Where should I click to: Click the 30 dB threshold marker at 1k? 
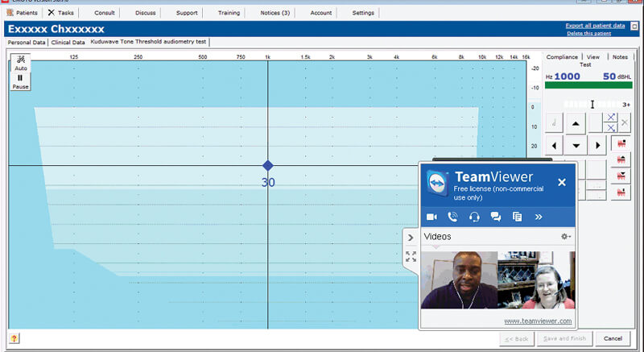point(268,166)
